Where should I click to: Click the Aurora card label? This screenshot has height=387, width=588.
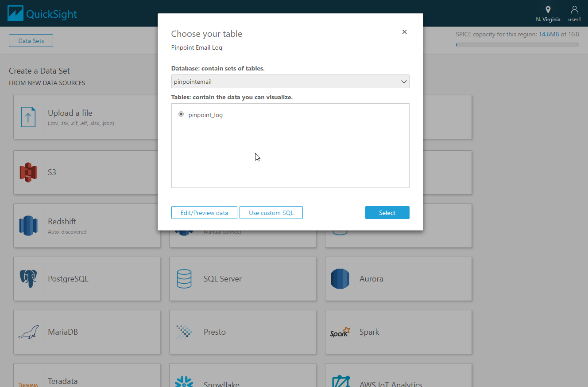371,279
